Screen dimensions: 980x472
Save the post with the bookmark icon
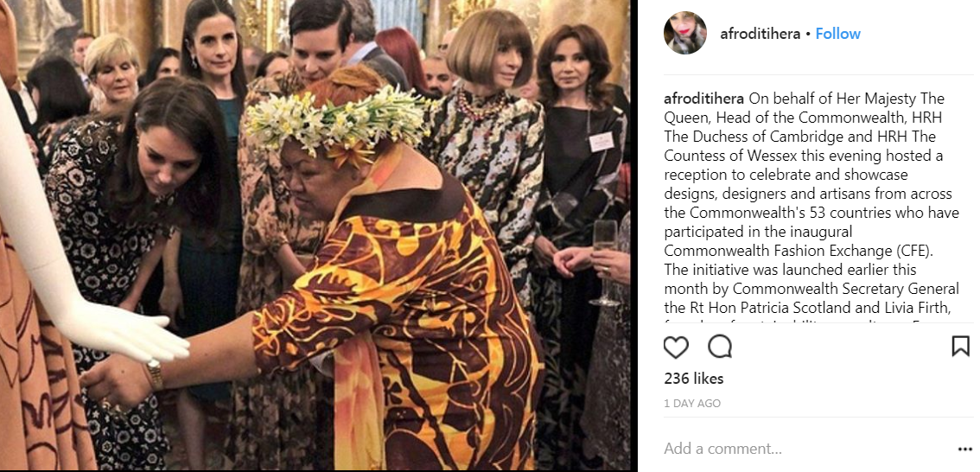tap(961, 347)
